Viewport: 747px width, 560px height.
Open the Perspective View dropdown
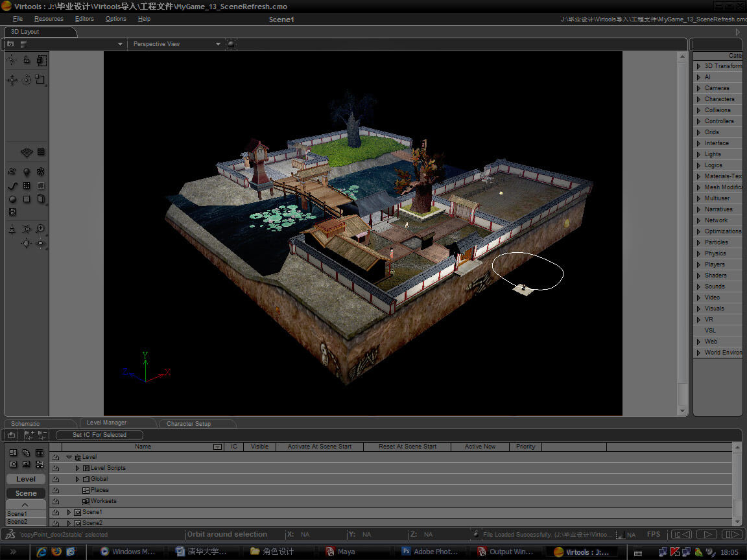pos(218,44)
